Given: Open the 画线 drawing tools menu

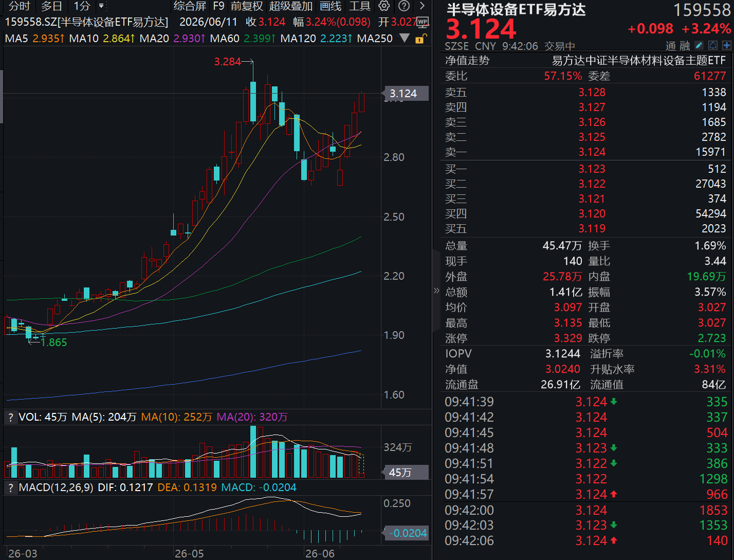Looking at the screenshot, I should tap(331, 6).
